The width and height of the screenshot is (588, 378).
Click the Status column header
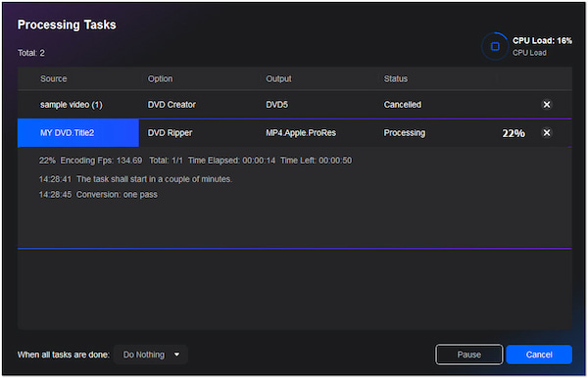click(395, 78)
